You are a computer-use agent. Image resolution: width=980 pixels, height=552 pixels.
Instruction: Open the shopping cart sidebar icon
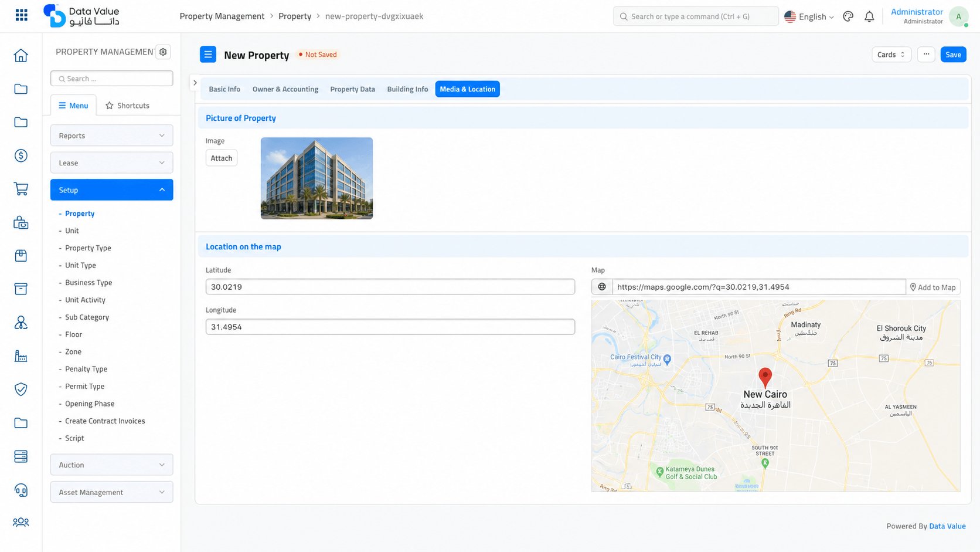click(21, 189)
